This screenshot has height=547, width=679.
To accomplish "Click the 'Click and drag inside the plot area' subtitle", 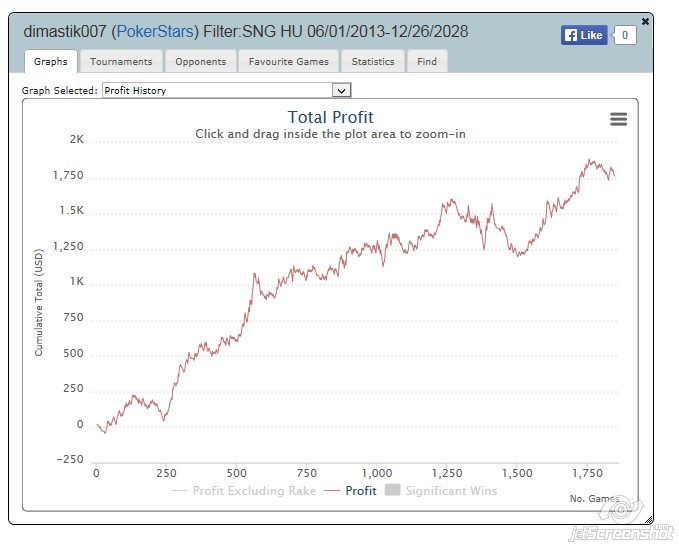I will pyautogui.click(x=330, y=134).
